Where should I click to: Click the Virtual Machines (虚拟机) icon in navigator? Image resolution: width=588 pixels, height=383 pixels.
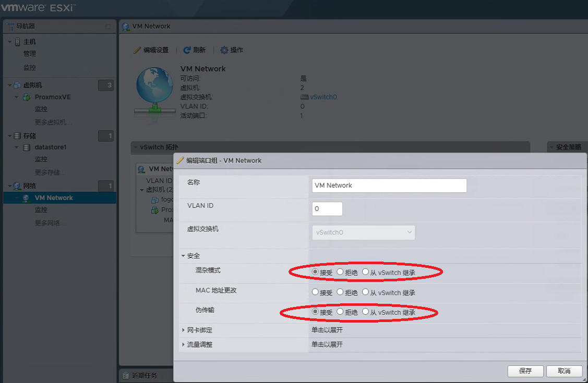17,85
